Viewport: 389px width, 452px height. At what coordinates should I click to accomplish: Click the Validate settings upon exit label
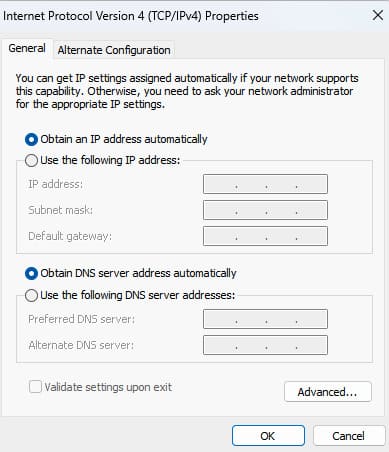[x=108, y=387]
